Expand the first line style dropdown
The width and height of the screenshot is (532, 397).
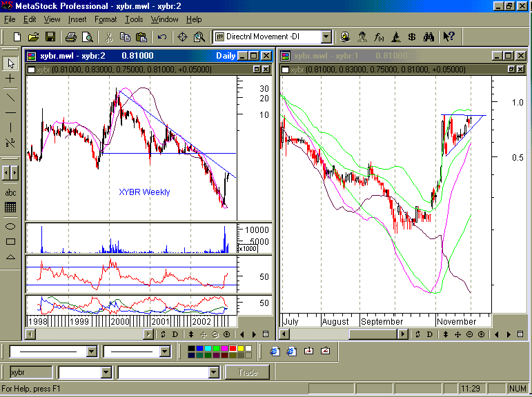pos(92,352)
